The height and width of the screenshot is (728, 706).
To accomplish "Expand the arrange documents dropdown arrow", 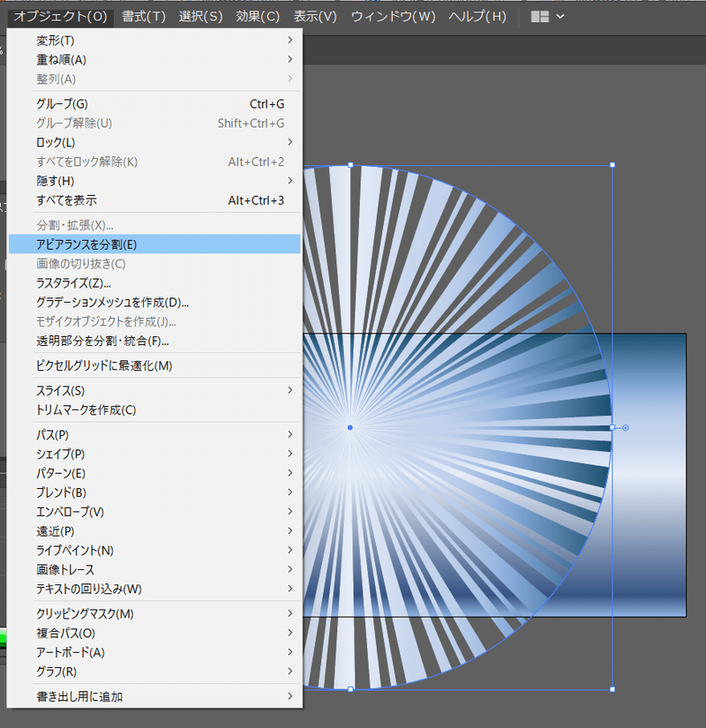I will tap(560, 17).
